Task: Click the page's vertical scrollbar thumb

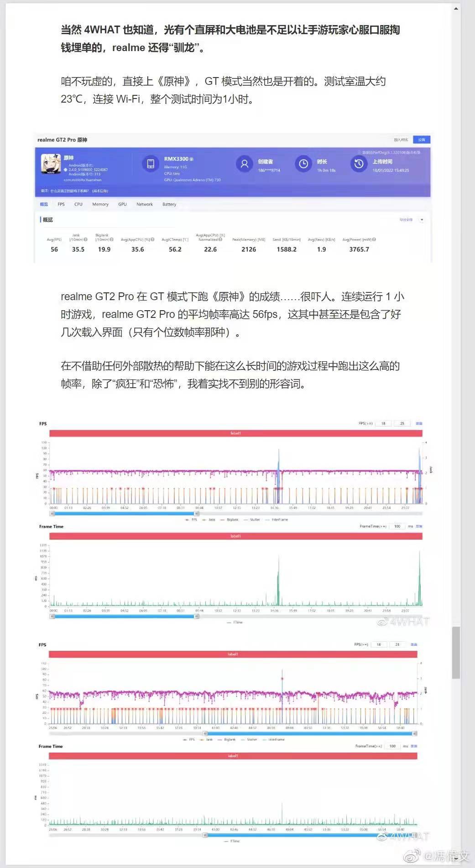Action: [456, 653]
